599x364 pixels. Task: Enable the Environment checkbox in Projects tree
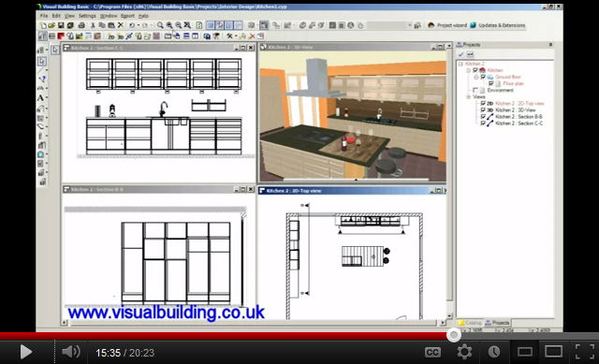coord(475,90)
